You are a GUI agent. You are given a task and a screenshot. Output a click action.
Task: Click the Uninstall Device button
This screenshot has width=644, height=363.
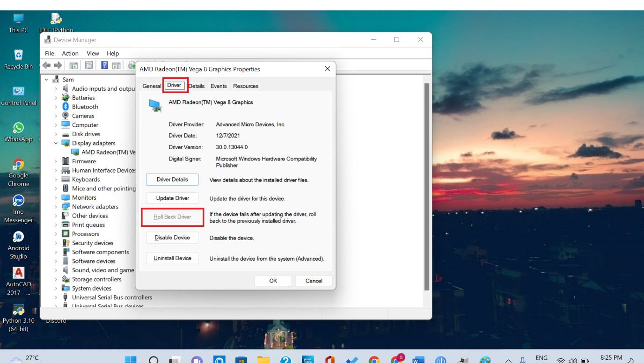172,258
